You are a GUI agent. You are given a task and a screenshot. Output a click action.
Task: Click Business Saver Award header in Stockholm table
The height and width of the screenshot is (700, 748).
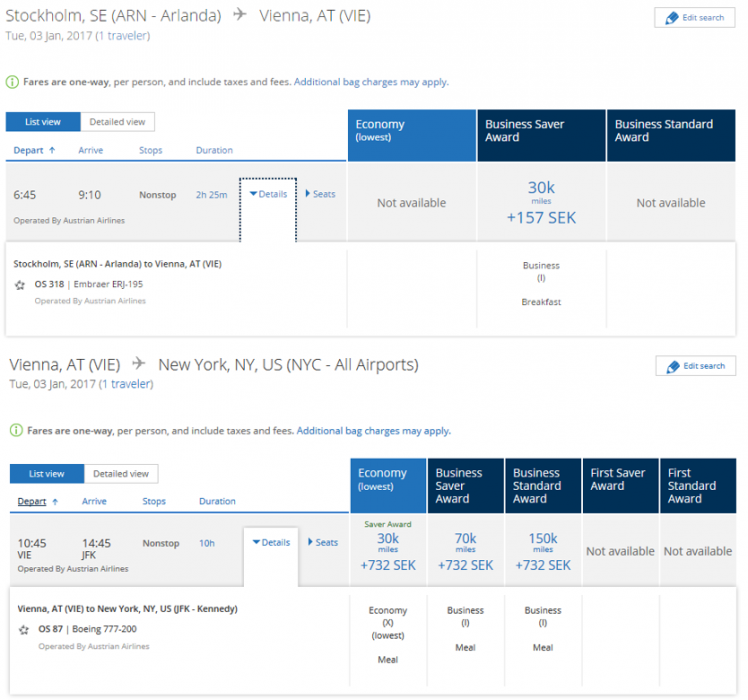[541, 136]
